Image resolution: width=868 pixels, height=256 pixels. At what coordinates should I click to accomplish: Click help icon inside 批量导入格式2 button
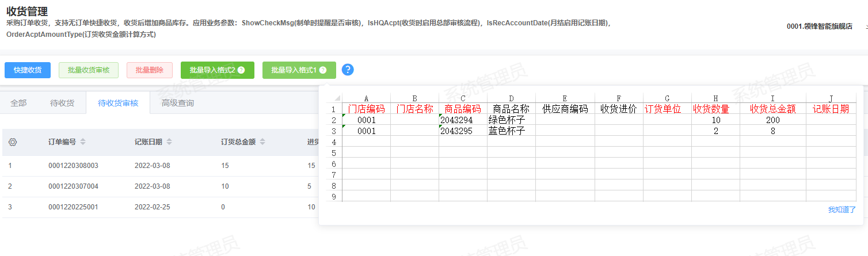click(241, 70)
